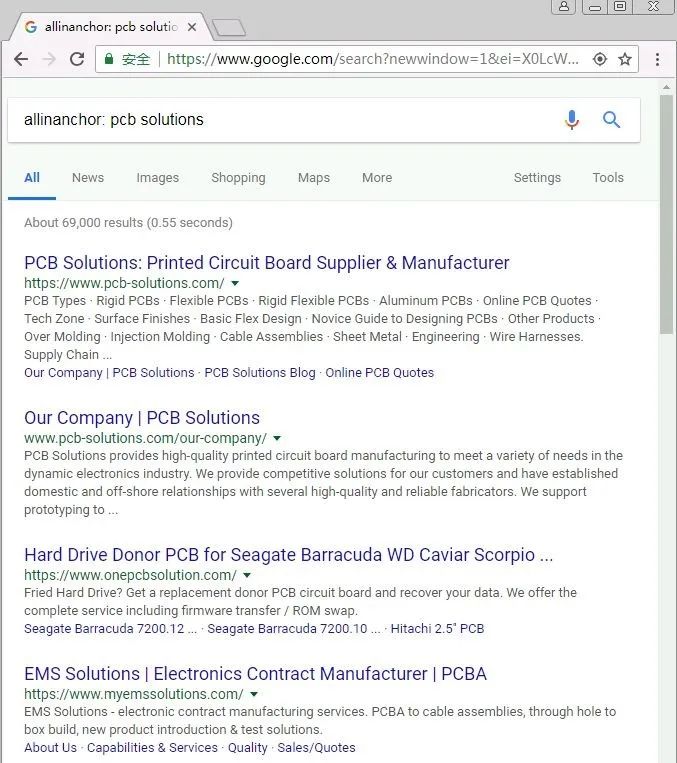
Task: Bookmark this page with star icon
Action: 625,59
